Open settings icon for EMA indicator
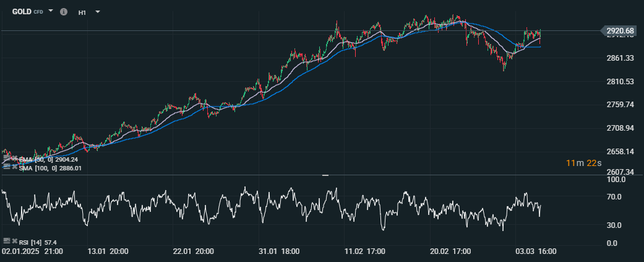This screenshot has width=644, height=262. pos(6,159)
